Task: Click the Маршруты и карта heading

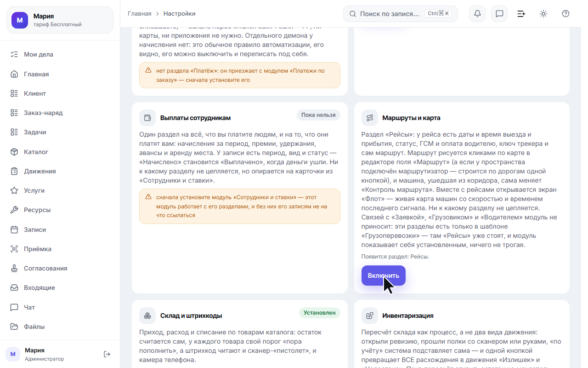Action: pos(411,118)
